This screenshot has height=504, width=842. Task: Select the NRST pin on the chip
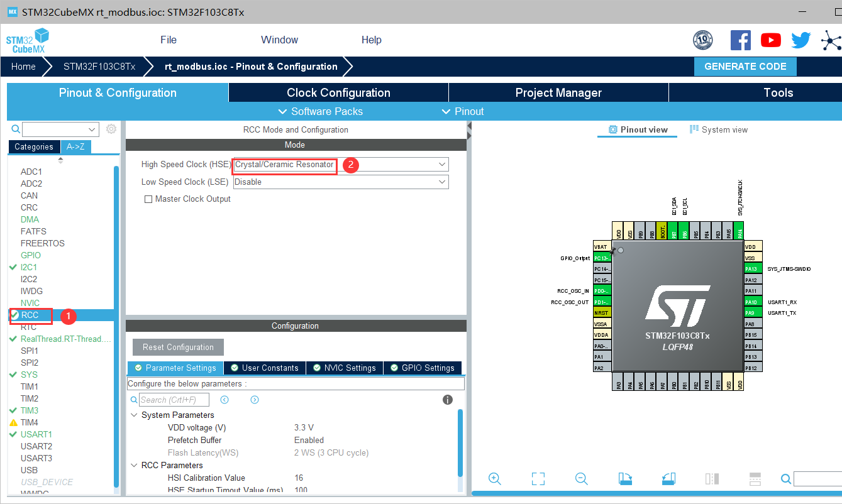point(602,312)
